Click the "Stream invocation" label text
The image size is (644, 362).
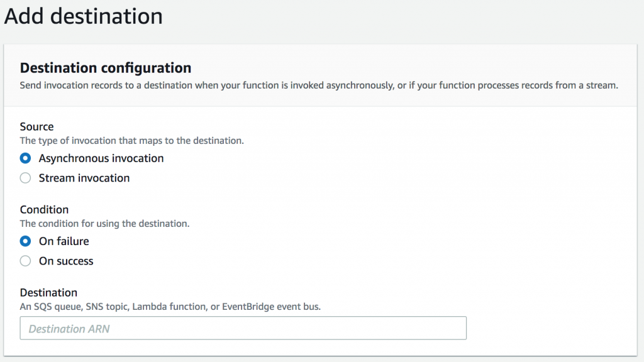click(x=84, y=178)
